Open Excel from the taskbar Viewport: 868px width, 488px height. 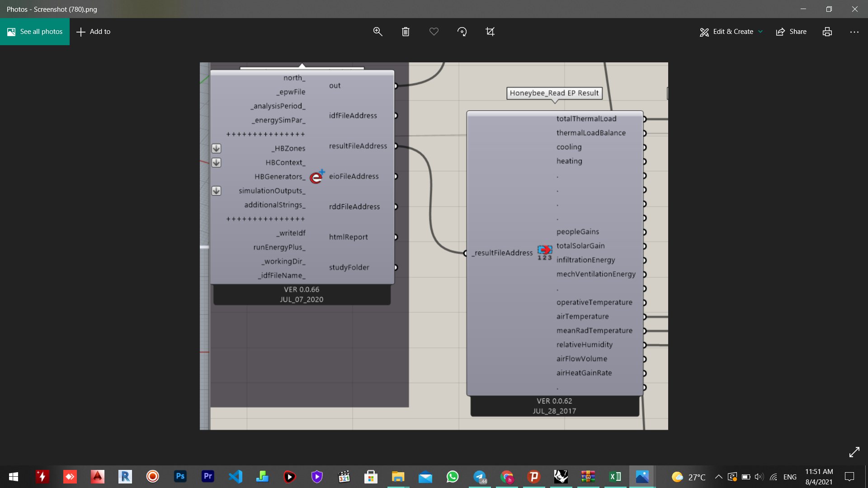coord(615,476)
